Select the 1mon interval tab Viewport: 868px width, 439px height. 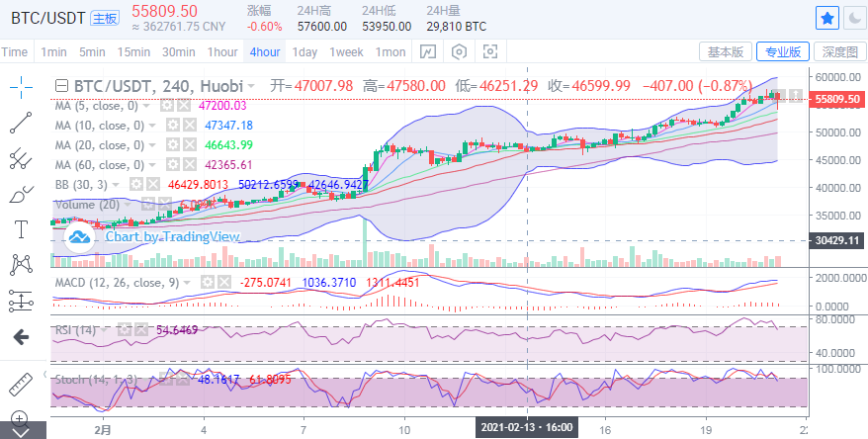click(x=391, y=52)
